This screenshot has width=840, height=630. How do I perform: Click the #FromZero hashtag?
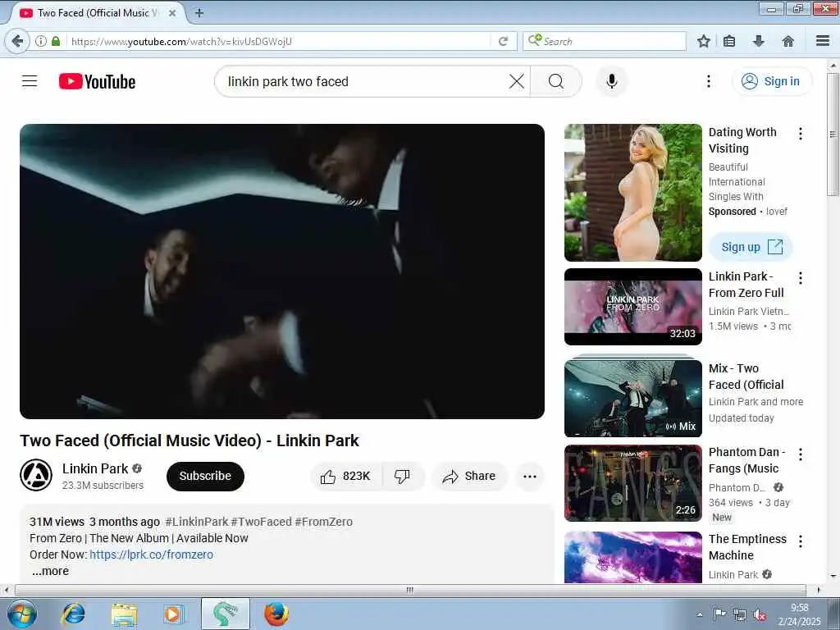323,522
